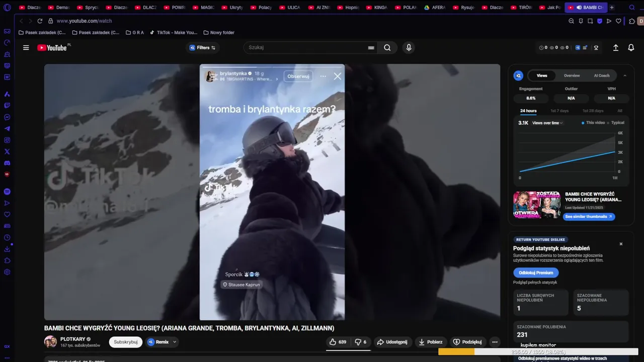
Task: Toggle the 'This video' legend in the chart
Action: (593, 123)
